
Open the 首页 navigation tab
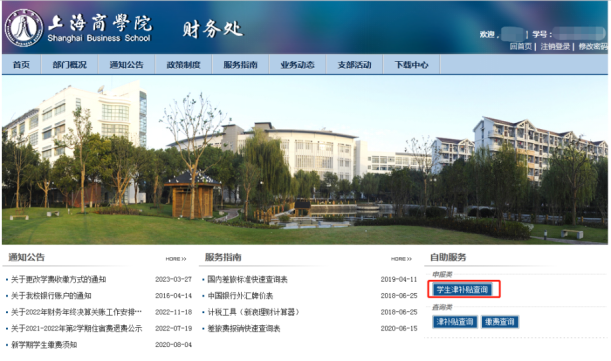click(x=21, y=64)
